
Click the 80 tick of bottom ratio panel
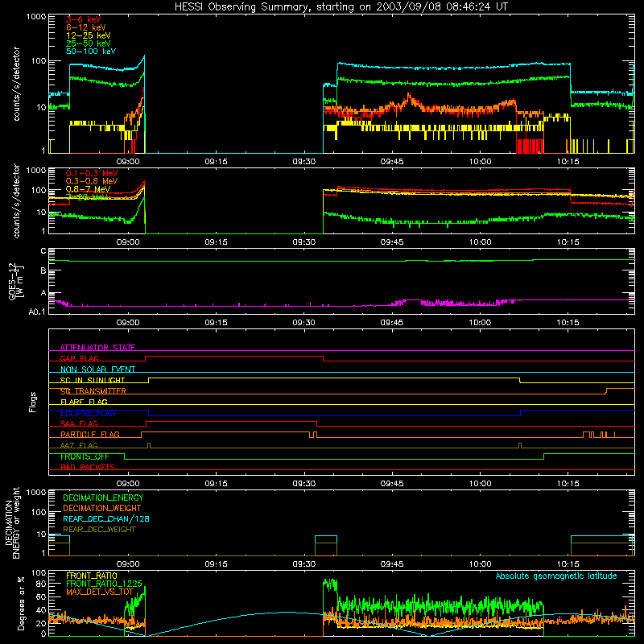(42, 584)
